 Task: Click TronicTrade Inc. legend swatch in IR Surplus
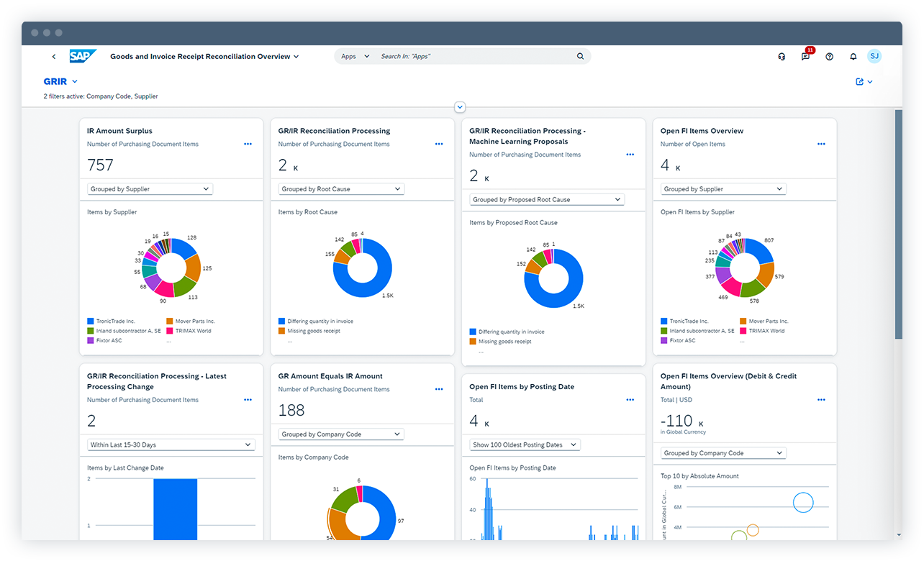(91, 321)
